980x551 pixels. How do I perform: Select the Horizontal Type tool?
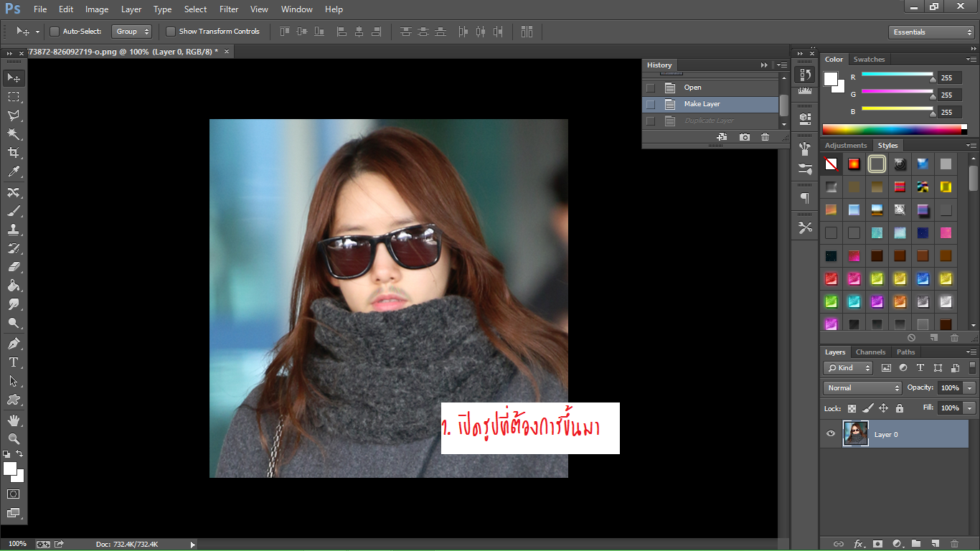[14, 362]
